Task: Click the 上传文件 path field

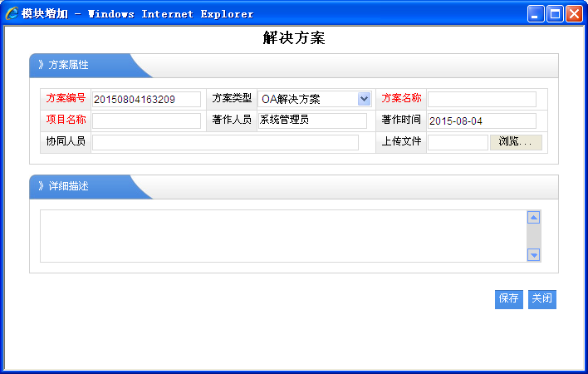Action: [x=458, y=142]
